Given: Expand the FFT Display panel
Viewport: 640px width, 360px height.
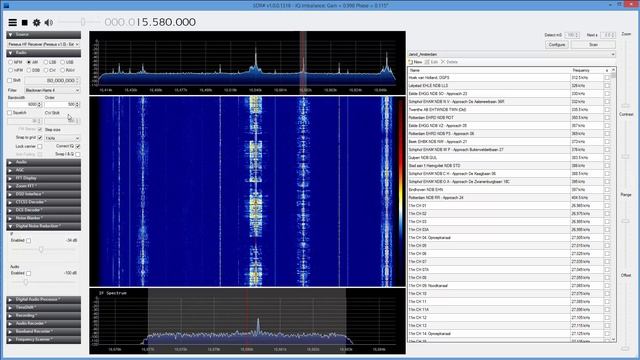Looking at the screenshot, I should [x=43, y=178].
